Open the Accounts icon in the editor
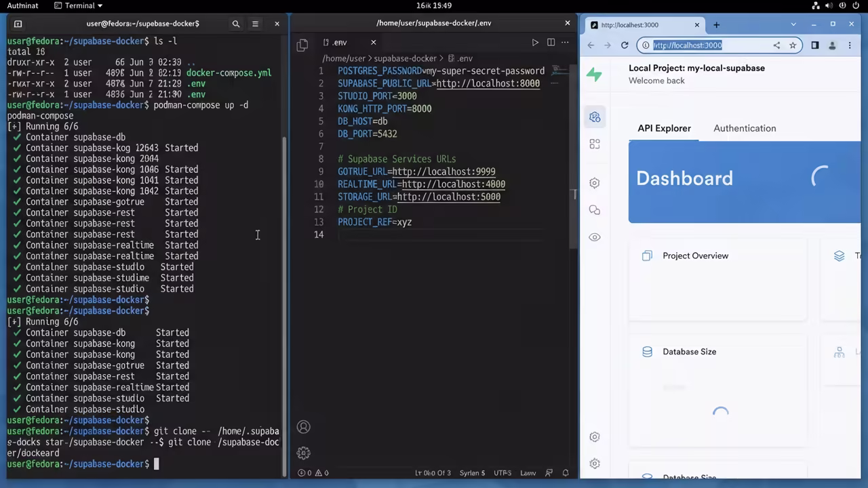The width and height of the screenshot is (868, 488). pos(303,427)
